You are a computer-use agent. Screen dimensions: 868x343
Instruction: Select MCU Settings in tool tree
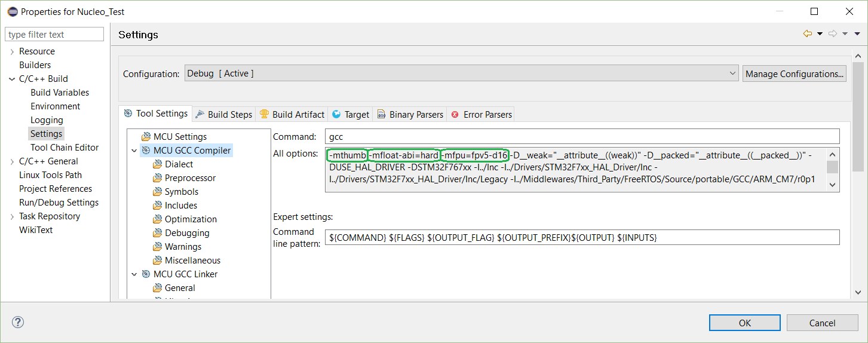point(180,137)
